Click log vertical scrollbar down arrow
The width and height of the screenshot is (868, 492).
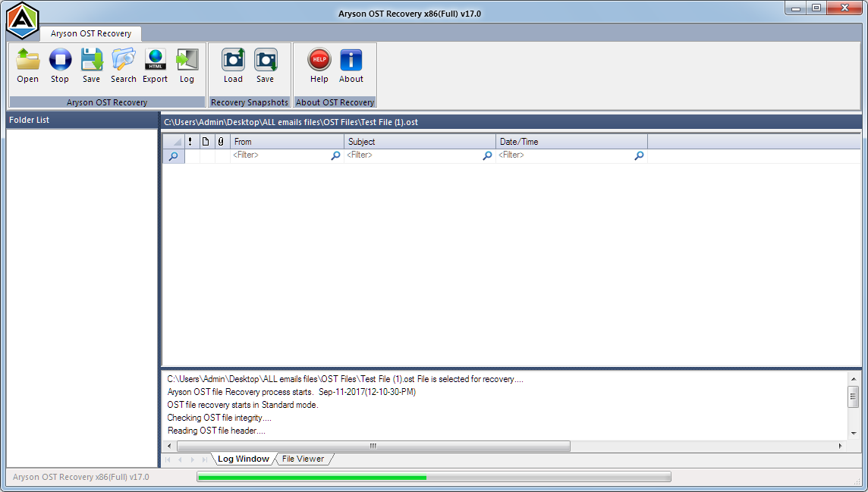click(853, 434)
